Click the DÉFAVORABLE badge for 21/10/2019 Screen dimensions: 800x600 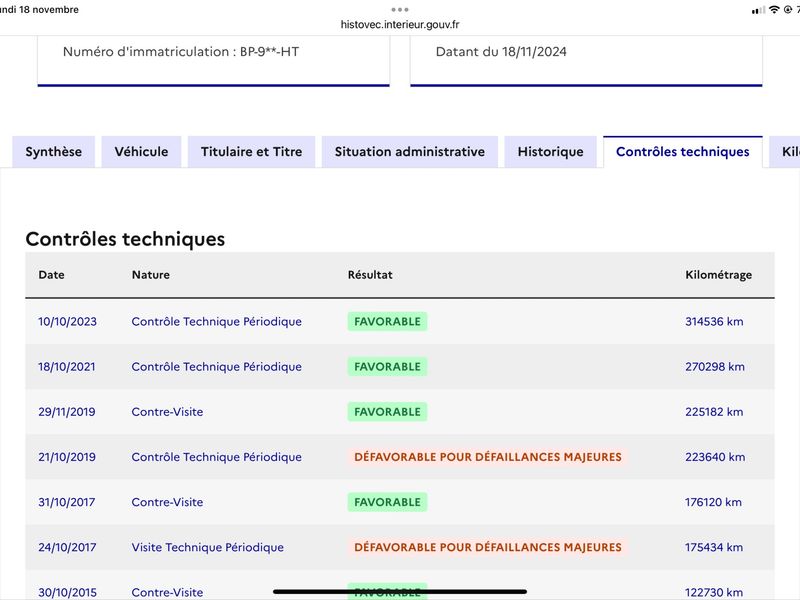488,457
